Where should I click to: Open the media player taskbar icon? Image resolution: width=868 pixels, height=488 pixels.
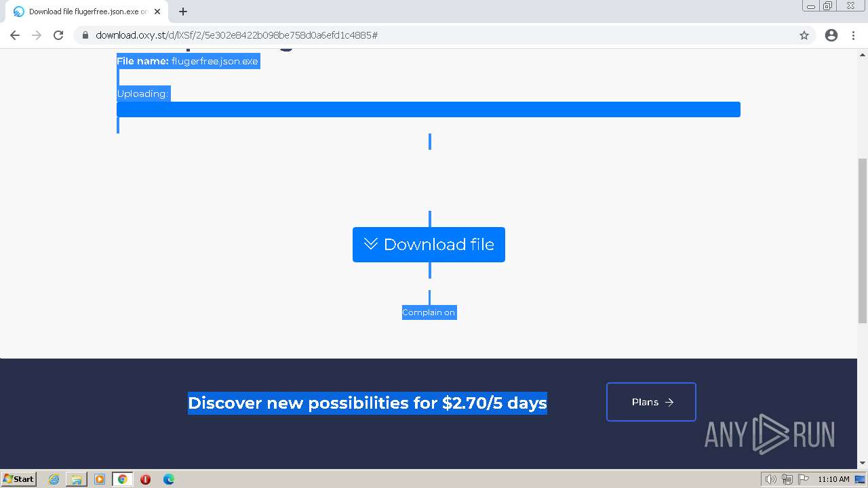click(x=100, y=479)
